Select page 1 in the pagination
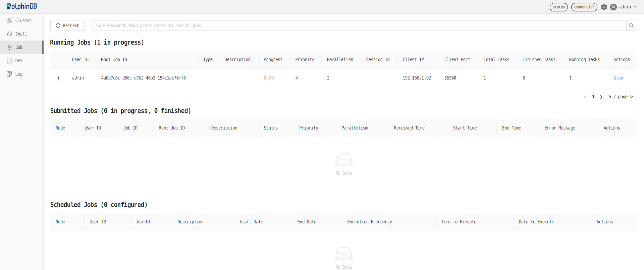Image resolution: width=644 pixels, height=270 pixels. point(593,97)
